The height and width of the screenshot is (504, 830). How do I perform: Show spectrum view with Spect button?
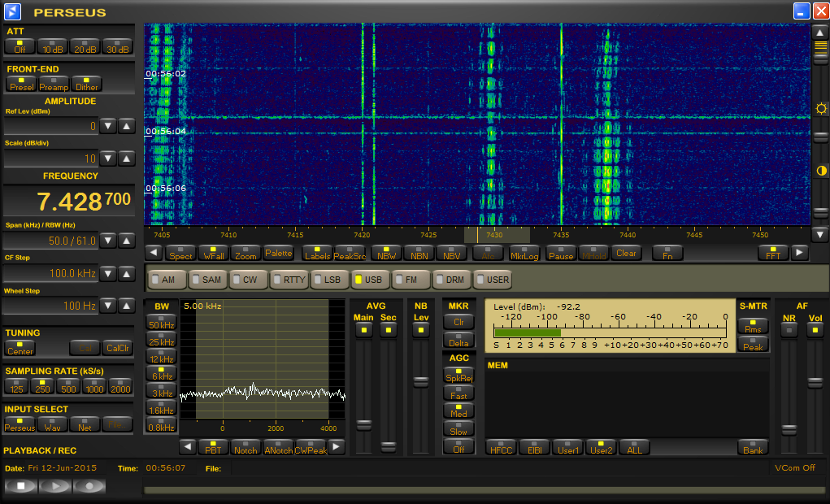click(x=180, y=253)
